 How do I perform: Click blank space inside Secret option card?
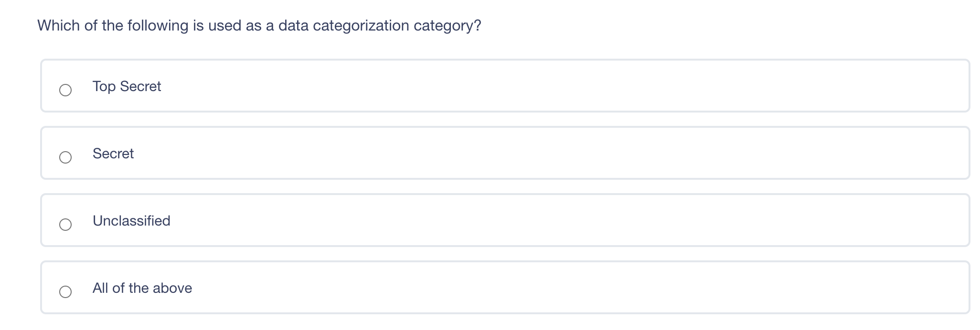pyautogui.click(x=525, y=154)
